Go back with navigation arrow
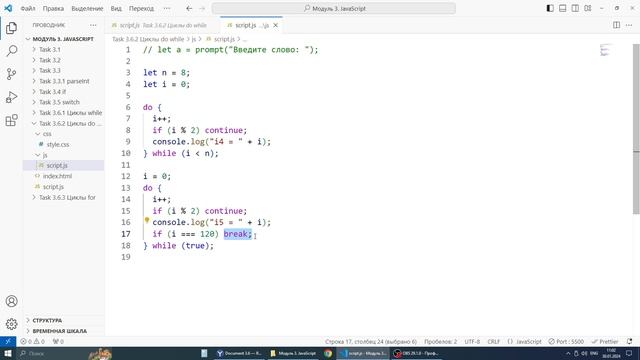 click(189, 8)
